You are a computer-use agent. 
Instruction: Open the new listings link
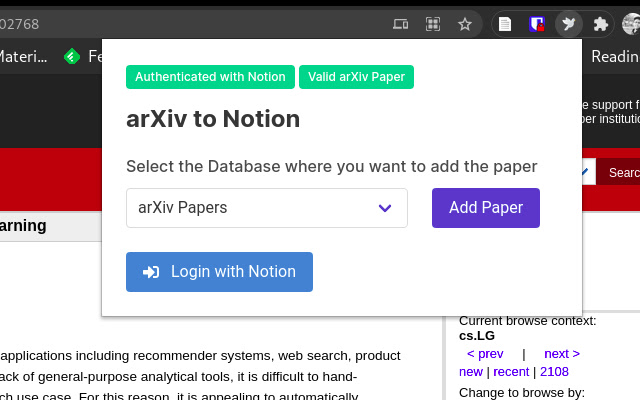coord(471,372)
